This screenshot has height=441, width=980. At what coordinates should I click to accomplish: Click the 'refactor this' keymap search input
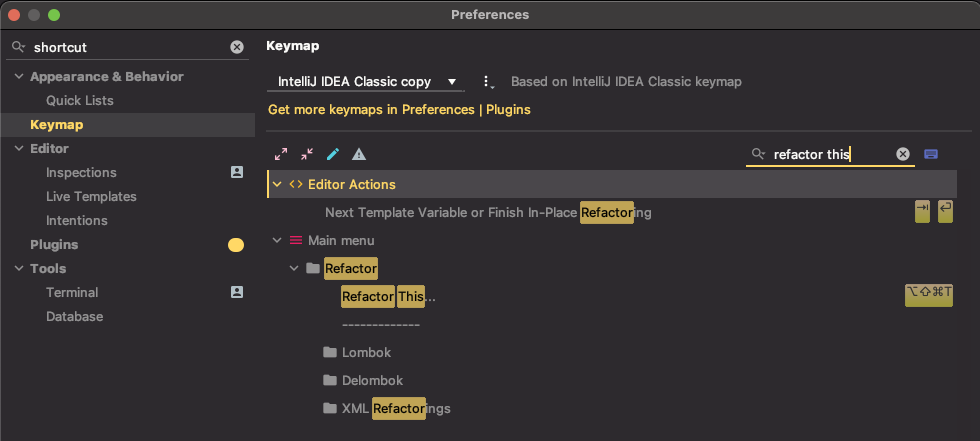(830, 154)
